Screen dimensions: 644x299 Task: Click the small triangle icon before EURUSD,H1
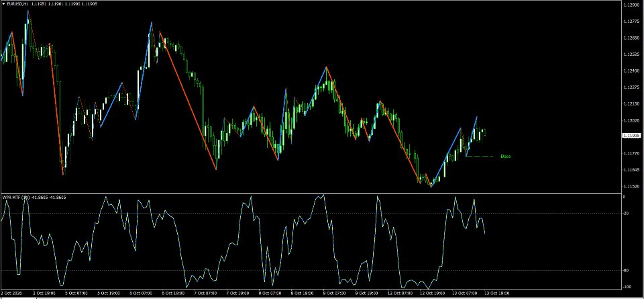click(x=3, y=4)
